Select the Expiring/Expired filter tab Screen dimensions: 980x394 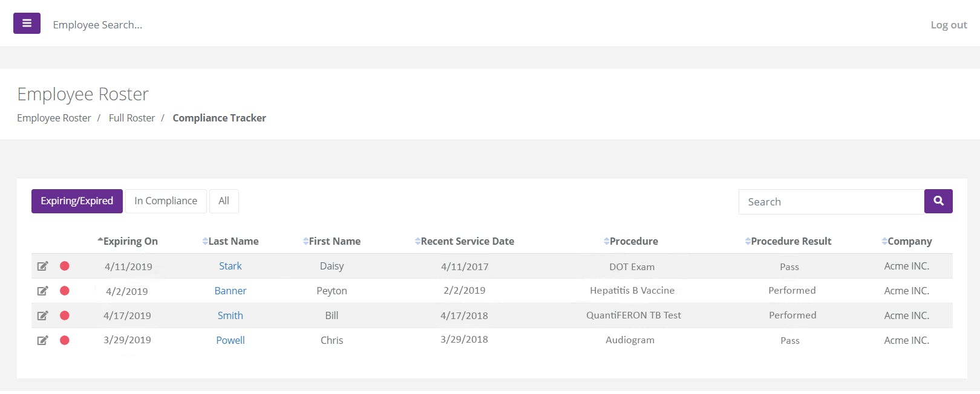pos(77,201)
